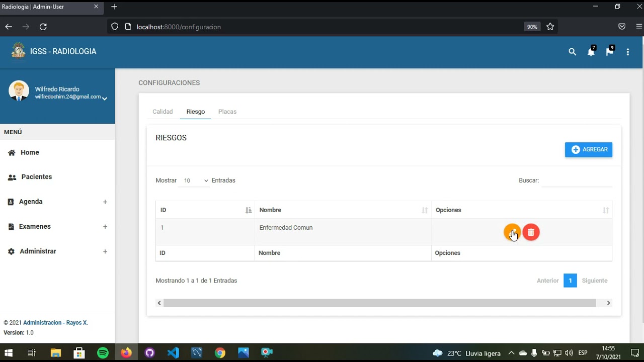Open the search magnifier in the header
The width and height of the screenshot is (644, 362).
[x=572, y=52]
